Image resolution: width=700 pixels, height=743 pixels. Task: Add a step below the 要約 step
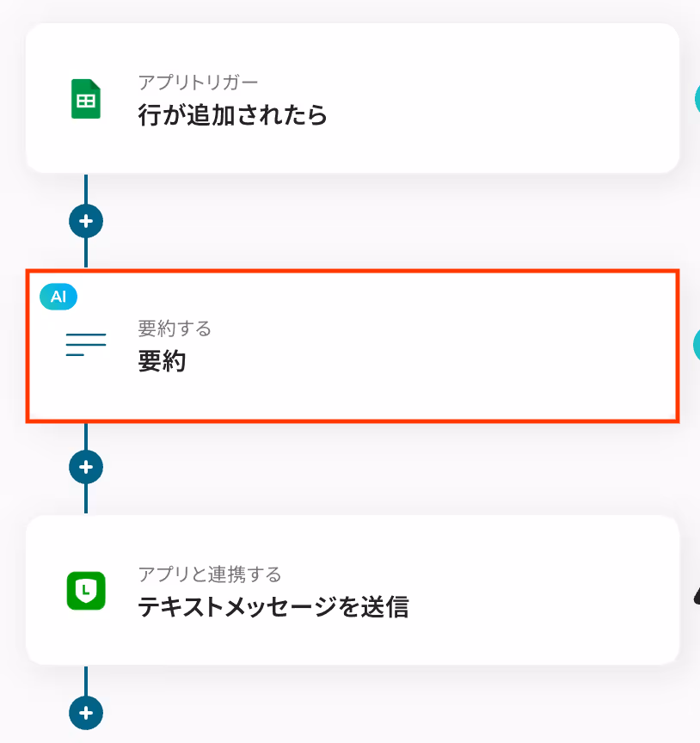[86, 467]
